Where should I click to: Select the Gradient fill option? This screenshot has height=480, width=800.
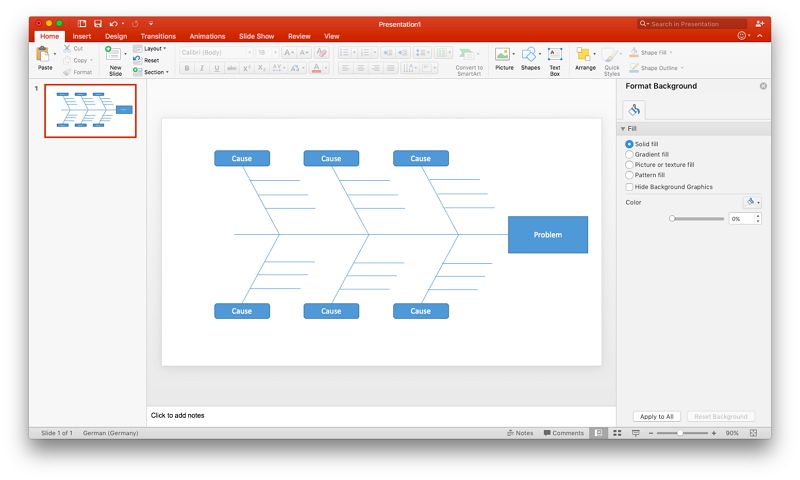point(629,155)
